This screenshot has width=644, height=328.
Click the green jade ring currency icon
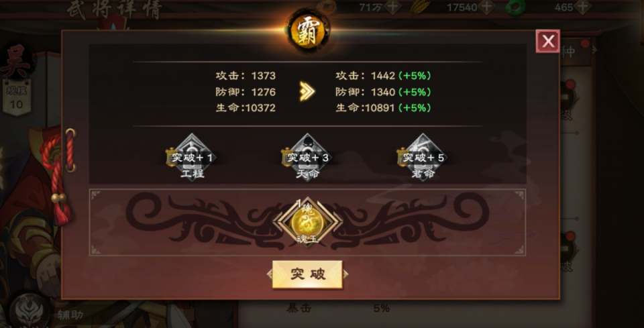tap(516, 7)
